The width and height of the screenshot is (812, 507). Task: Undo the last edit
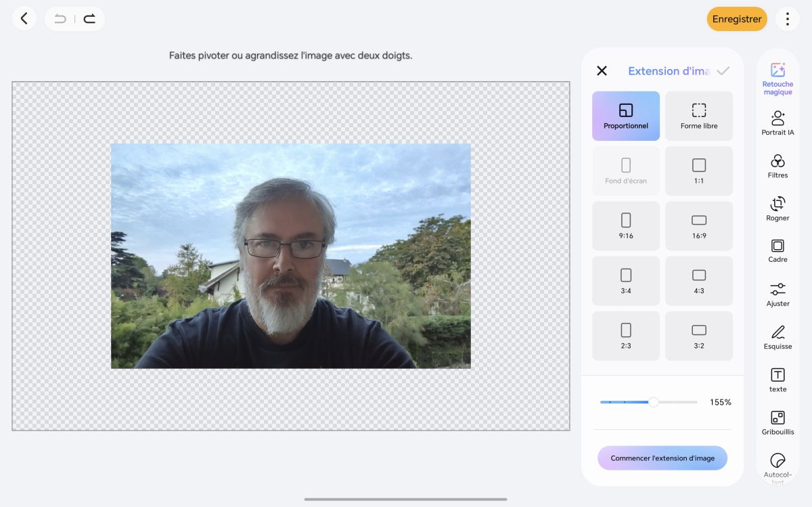[60, 19]
